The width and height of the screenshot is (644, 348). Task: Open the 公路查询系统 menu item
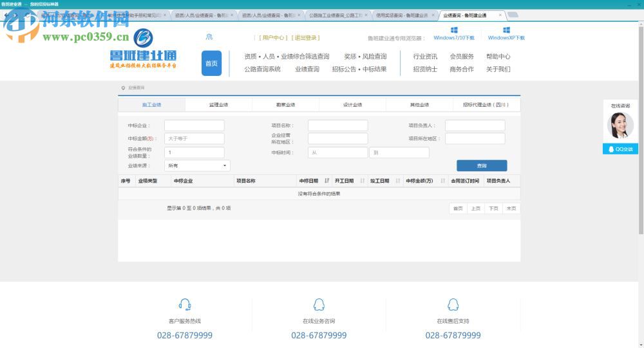[263, 69]
